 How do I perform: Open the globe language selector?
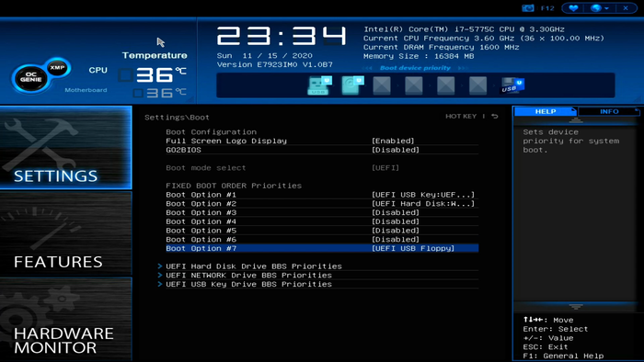(x=600, y=8)
